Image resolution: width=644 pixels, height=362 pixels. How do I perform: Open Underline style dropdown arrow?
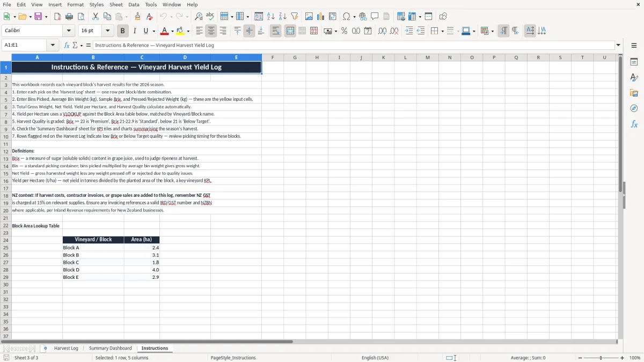click(153, 31)
